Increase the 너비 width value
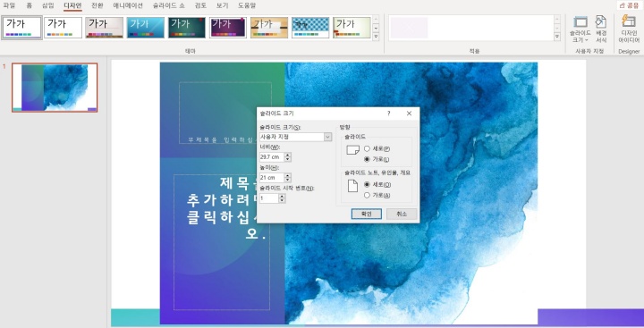644x328 pixels. (x=287, y=155)
